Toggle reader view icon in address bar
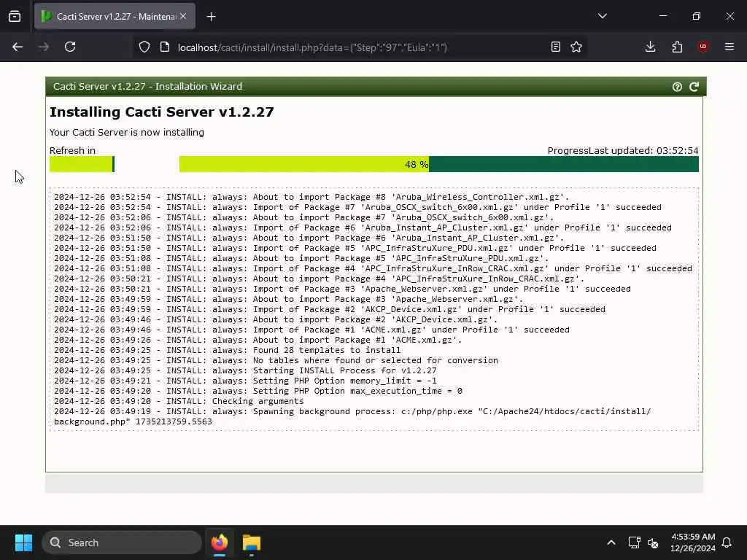 (x=555, y=47)
